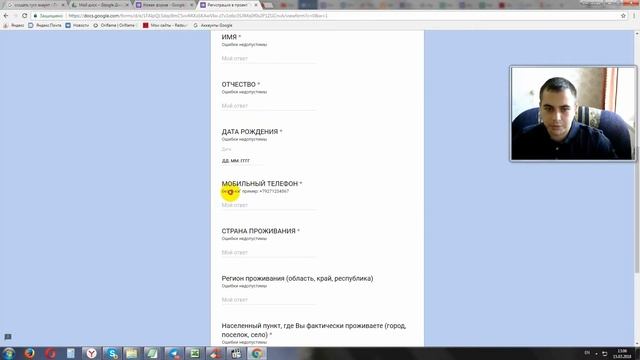Click the СТРАНА ПРОЖИВАНИЯ answer field
Viewport: 640px width, 360px height.
(269, 253)
